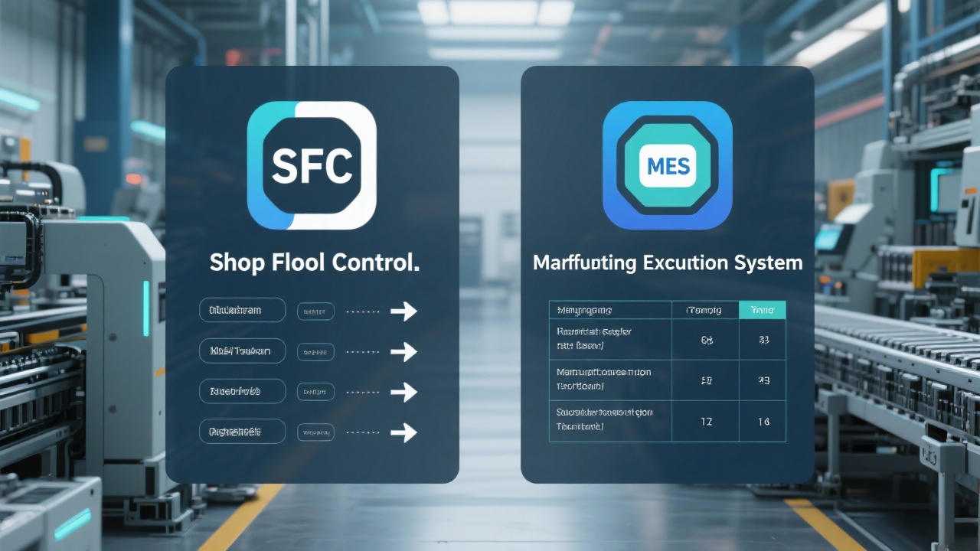Select the teal-highlighted header cell in the table
This screenshot has width=980, height=551.
pyautogui.click(x=762, y=309)
